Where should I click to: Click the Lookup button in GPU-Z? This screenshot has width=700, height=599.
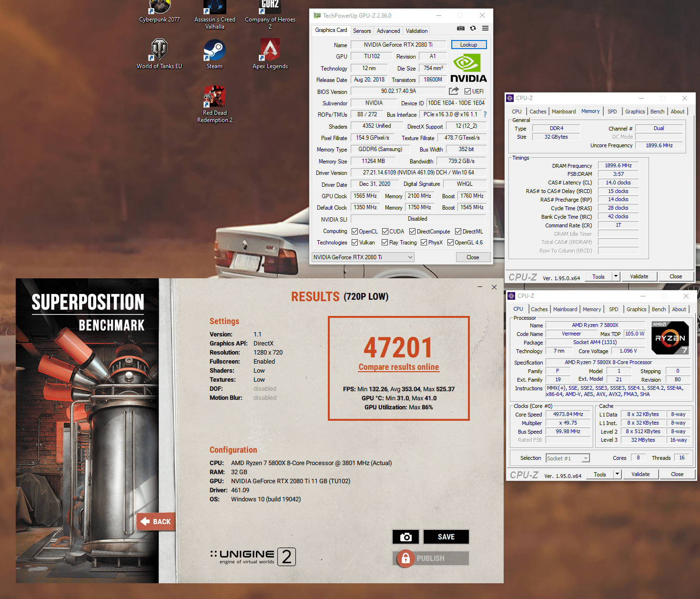(468, 45)
